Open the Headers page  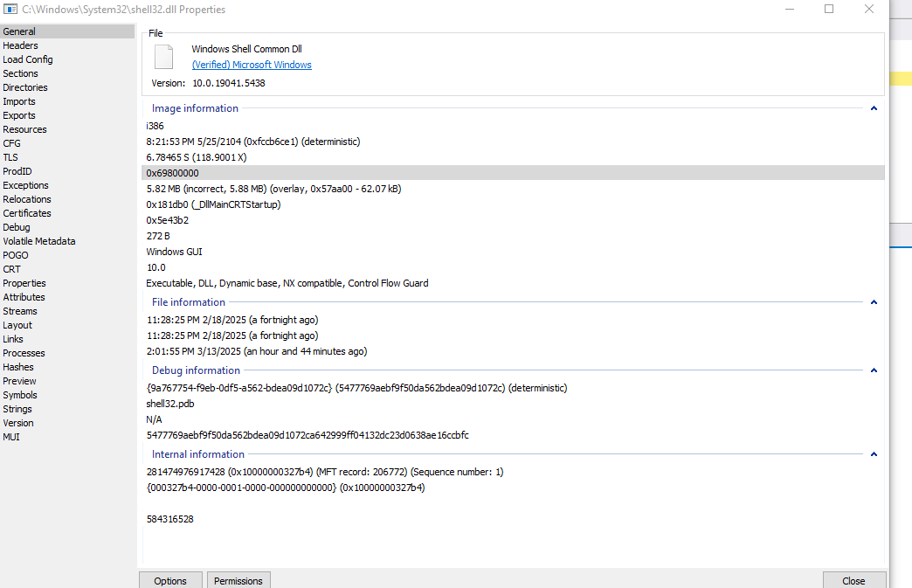coord(67,45)
